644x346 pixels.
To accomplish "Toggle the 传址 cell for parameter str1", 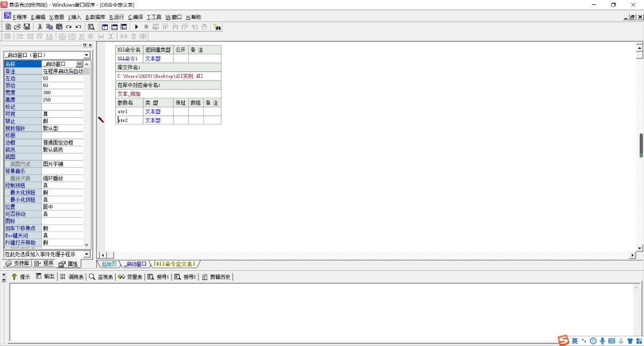I will [180, 112].
